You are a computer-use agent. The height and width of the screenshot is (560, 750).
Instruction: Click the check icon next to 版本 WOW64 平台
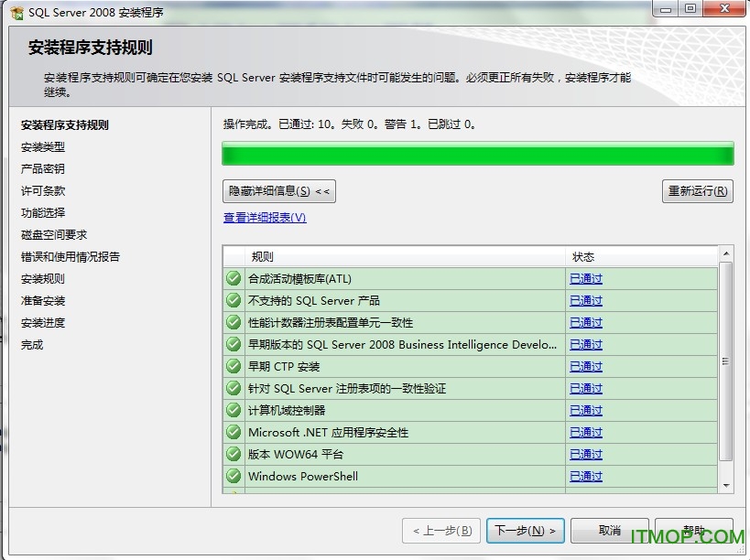(x=233, y=454)
